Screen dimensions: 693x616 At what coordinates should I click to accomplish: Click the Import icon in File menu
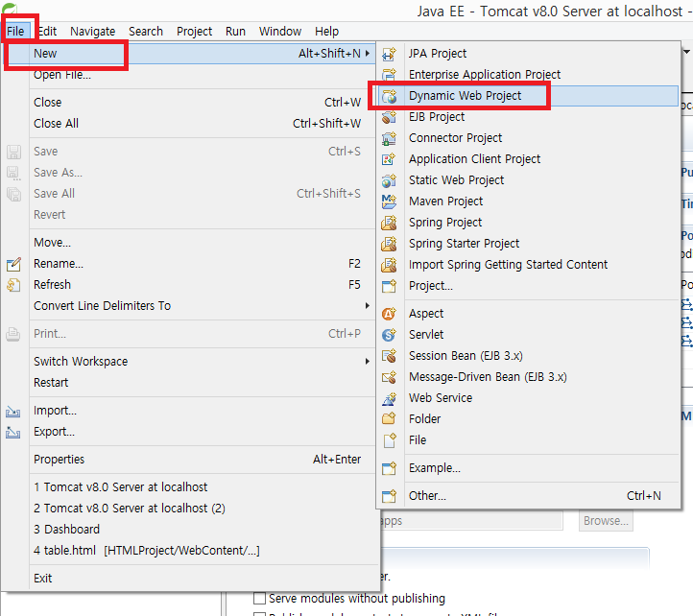[13, 411]
